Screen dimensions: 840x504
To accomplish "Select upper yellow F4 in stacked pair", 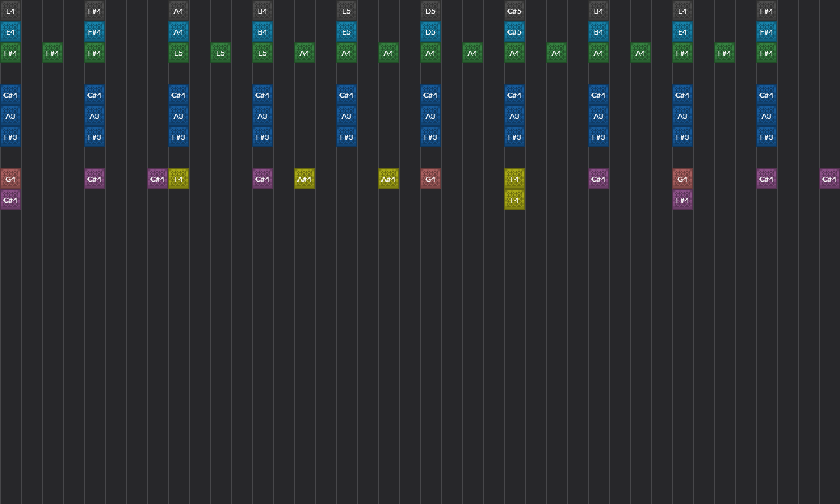I will [x=514, y=179].
